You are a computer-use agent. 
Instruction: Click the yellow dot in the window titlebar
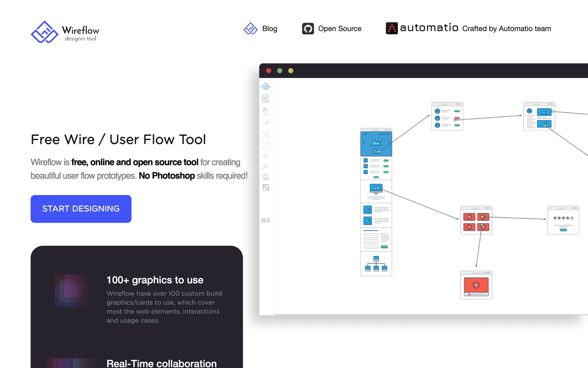(291, 71)
